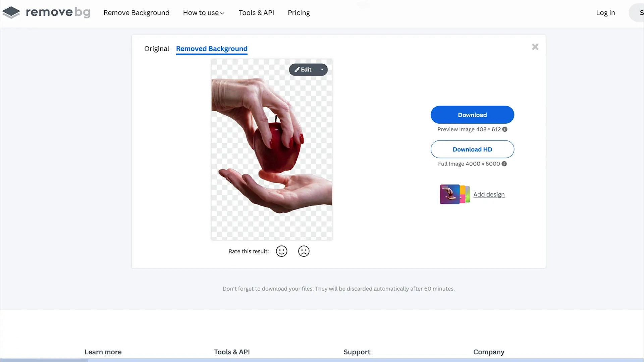Screen dimensions: 644x362
Task: Click the Learn more footer heading
Action: 103,352
